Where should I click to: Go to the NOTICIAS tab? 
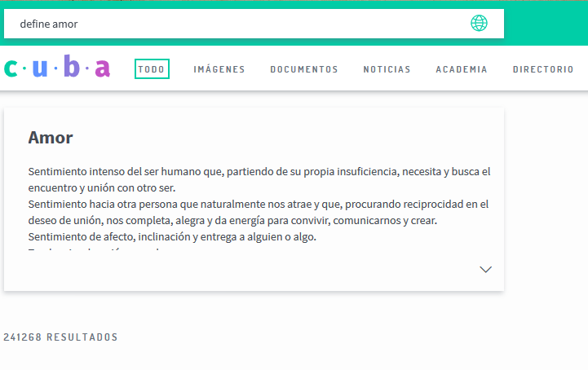387,69
